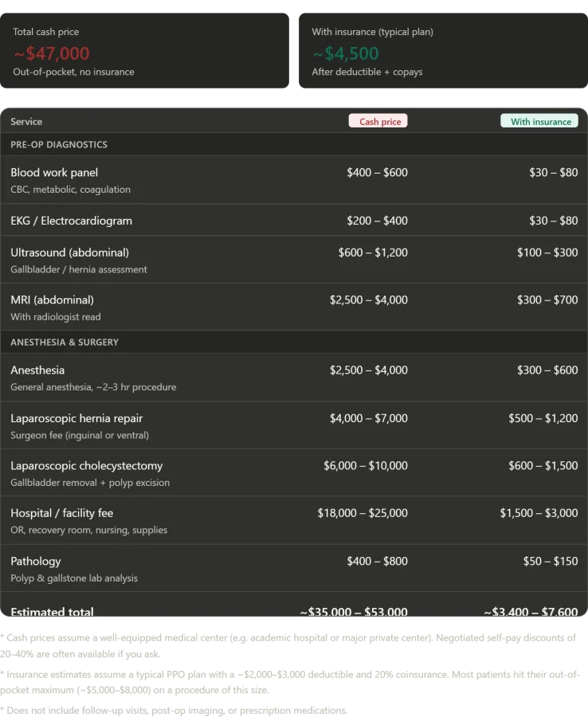Click the With insurance column badge
The image size is (588, 717).
[x=539, y=122]
